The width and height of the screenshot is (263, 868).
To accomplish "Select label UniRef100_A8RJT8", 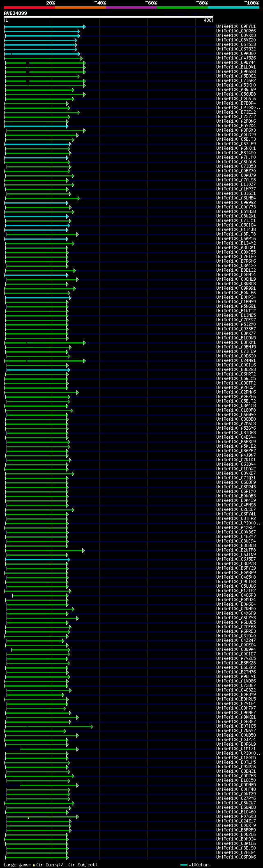I will pos(236,234).
